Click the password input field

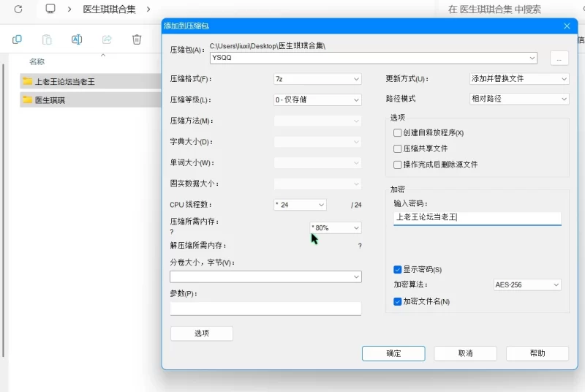[478, 218]
